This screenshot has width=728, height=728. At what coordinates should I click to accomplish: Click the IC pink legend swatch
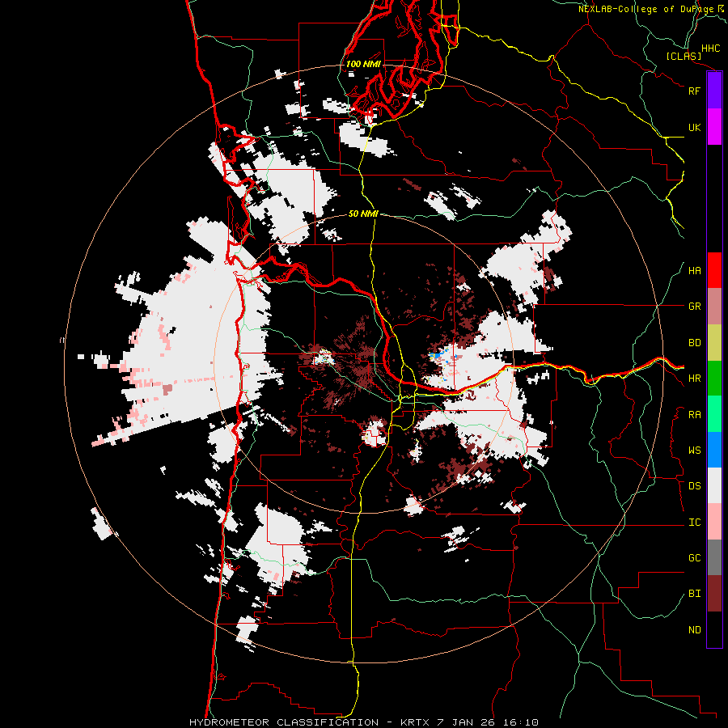[x=714, y=522]
